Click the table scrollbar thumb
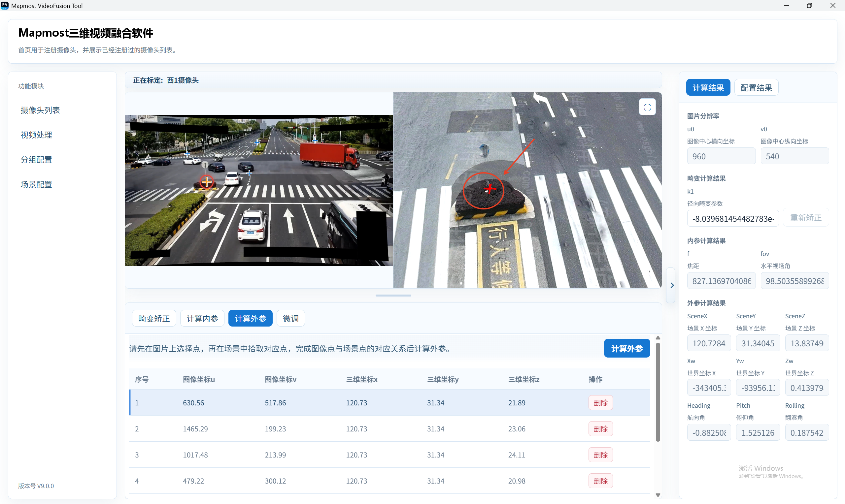The width and height of the screenshot is (845, 504). (658, 392)
